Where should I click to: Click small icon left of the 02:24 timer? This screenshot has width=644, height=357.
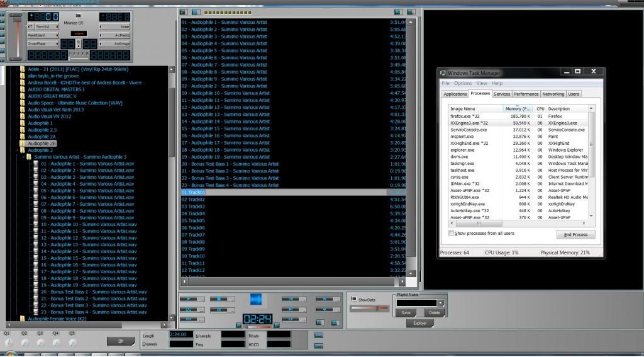tap(238, 325)
